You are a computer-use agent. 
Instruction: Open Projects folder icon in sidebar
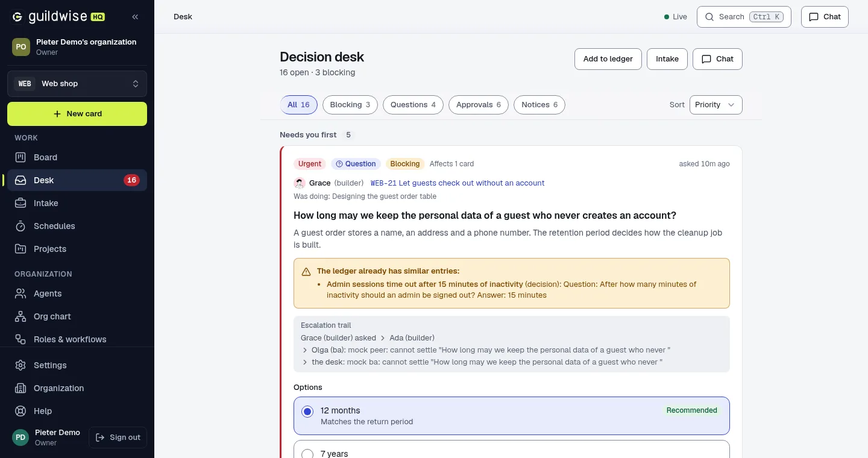20,249
